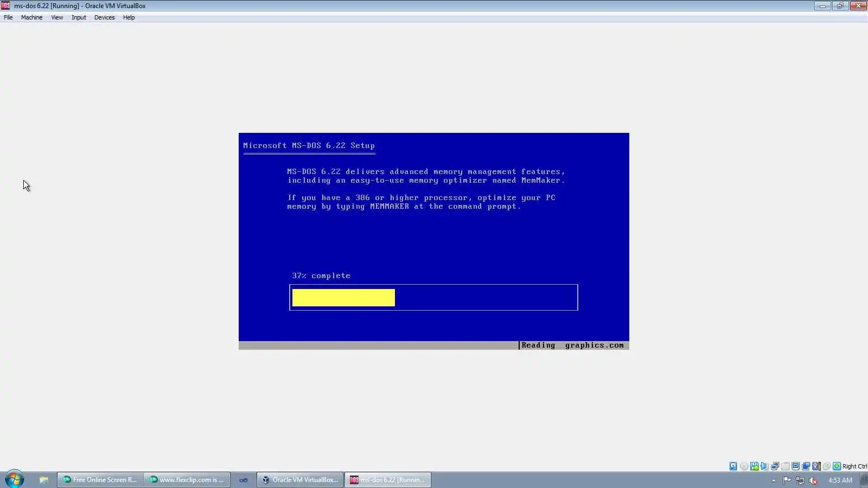Image resolution: width=868 pixels, height=488 pixels.
Task: Open the Help menu
Action: point(129,17)
